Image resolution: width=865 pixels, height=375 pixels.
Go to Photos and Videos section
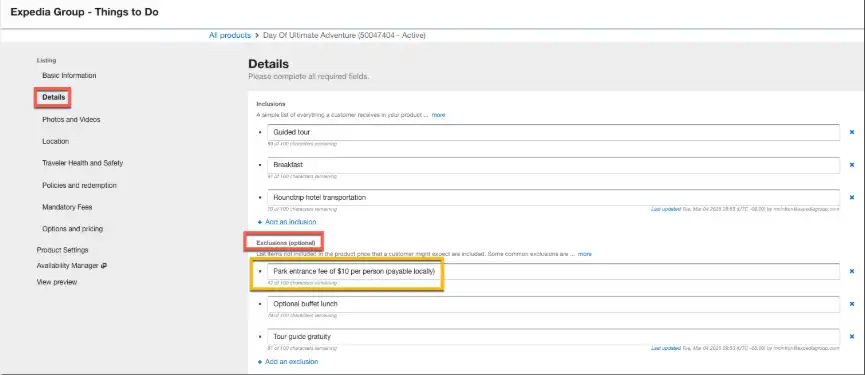[71, 120]
